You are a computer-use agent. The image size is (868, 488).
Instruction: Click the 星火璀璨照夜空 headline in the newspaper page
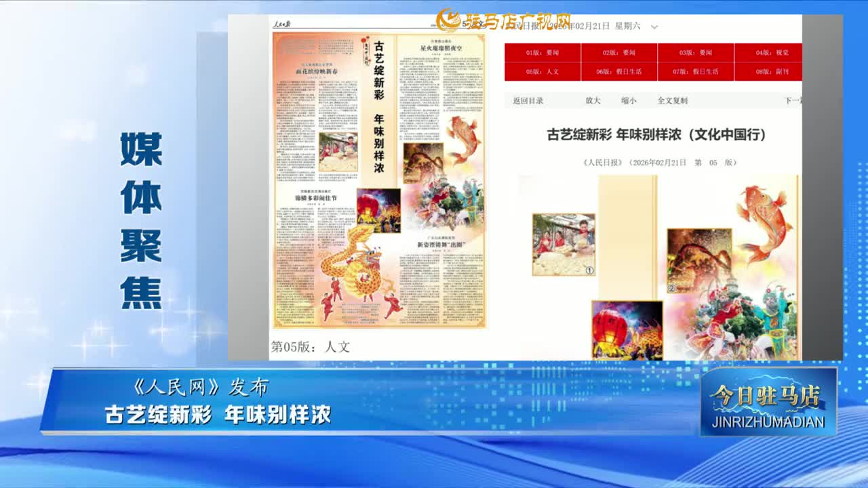coord(441,49)
